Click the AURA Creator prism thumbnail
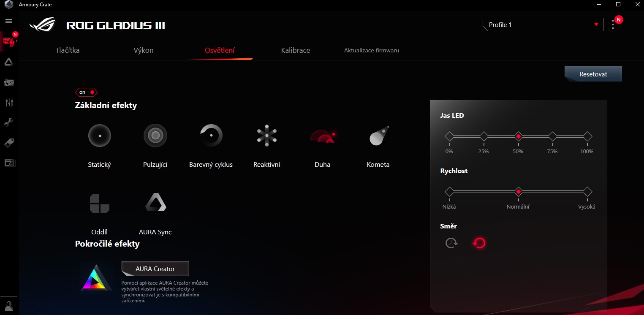644x315 pixels. (x=96, y=277)
